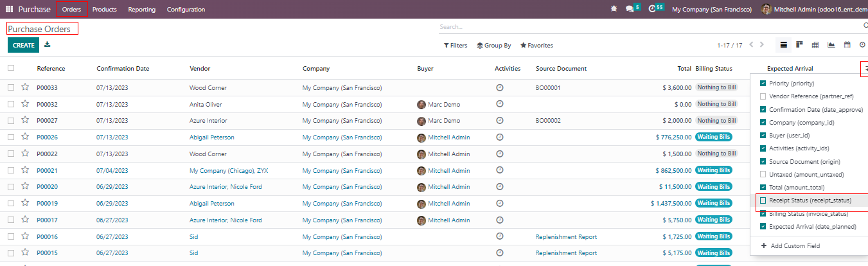Click into the Search field
Screen dimensions: 868x266
[642, 27]
